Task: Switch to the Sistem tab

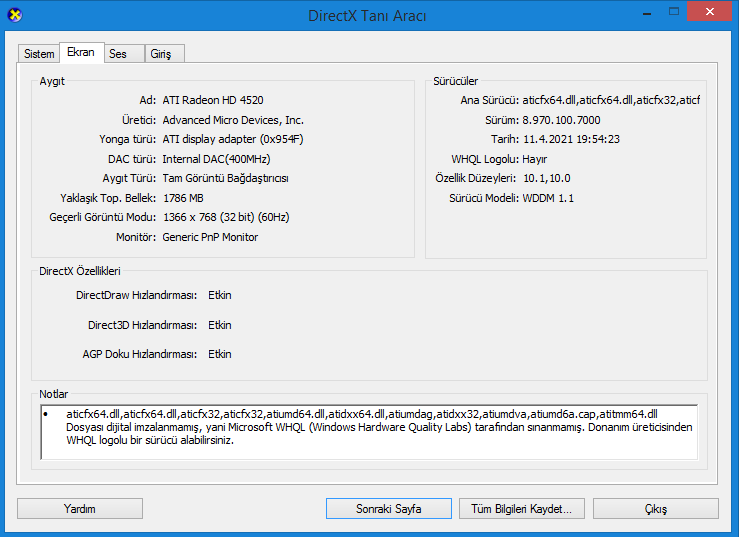Action: [39, 54]
